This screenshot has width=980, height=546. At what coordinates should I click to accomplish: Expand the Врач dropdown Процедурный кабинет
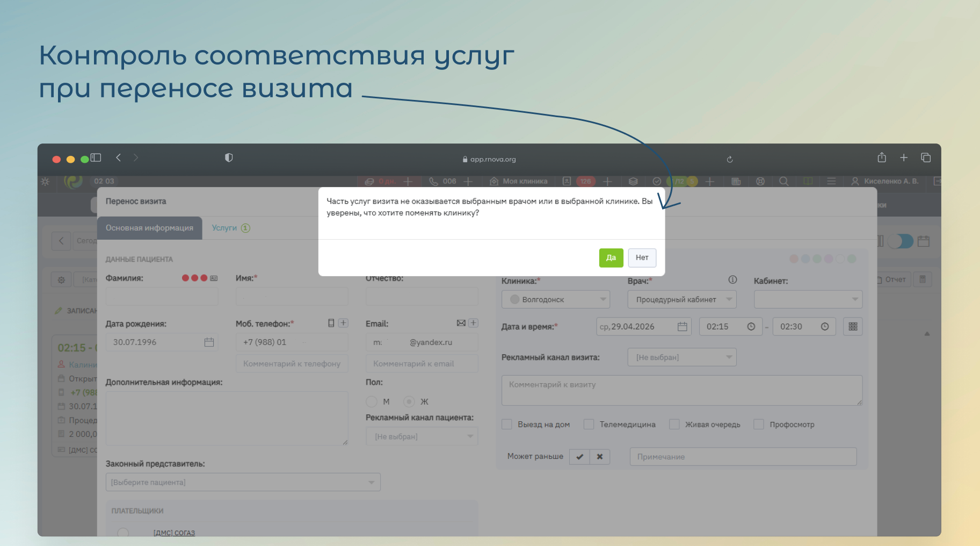[x=681, y=299]
